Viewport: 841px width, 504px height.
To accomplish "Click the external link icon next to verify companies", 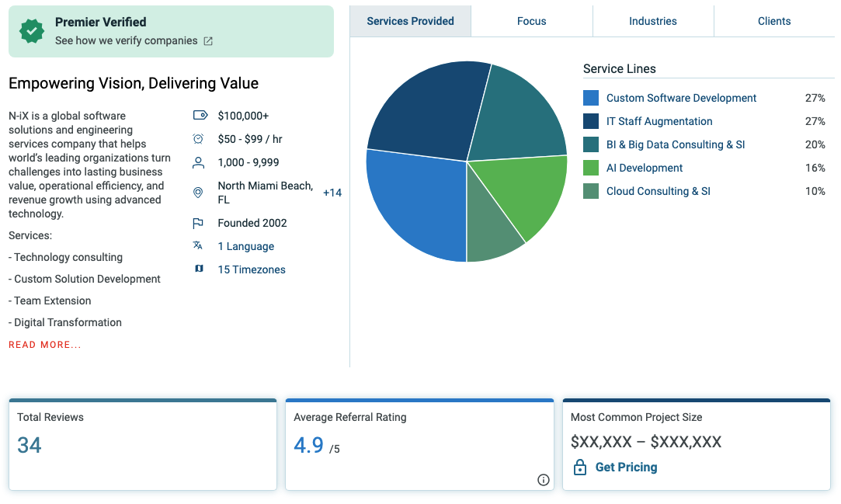I will click(x=208, y=41).
